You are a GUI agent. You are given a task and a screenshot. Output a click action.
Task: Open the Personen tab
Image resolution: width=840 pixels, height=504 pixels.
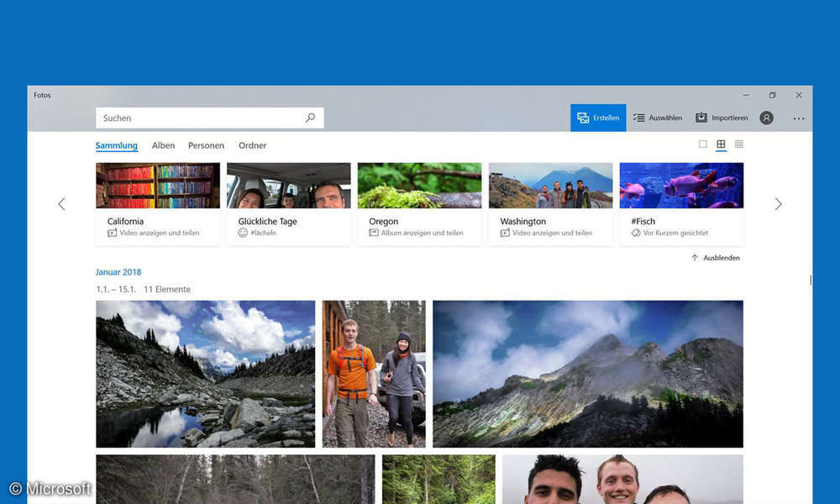pyautogui.click(x=206, y=145)
